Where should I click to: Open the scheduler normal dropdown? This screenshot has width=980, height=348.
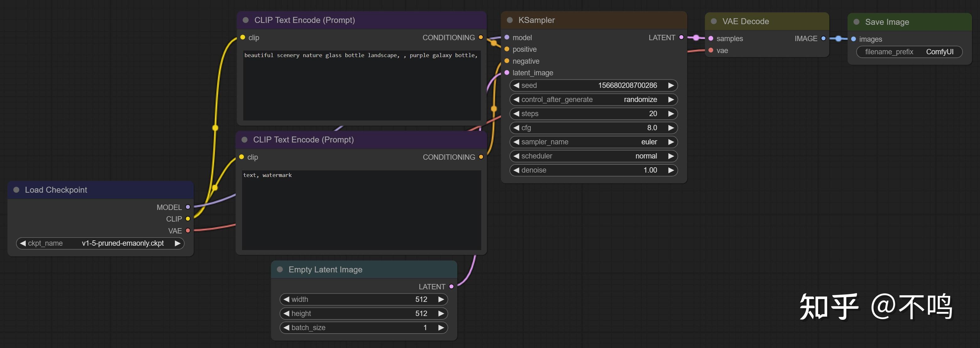pyautogui.click(x=594, y=156)
